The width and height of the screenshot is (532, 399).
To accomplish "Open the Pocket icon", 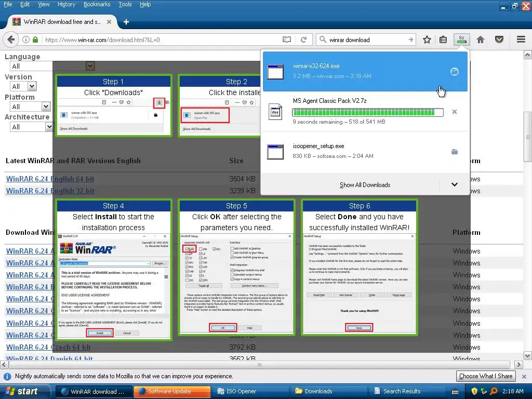I will (499, 39).
